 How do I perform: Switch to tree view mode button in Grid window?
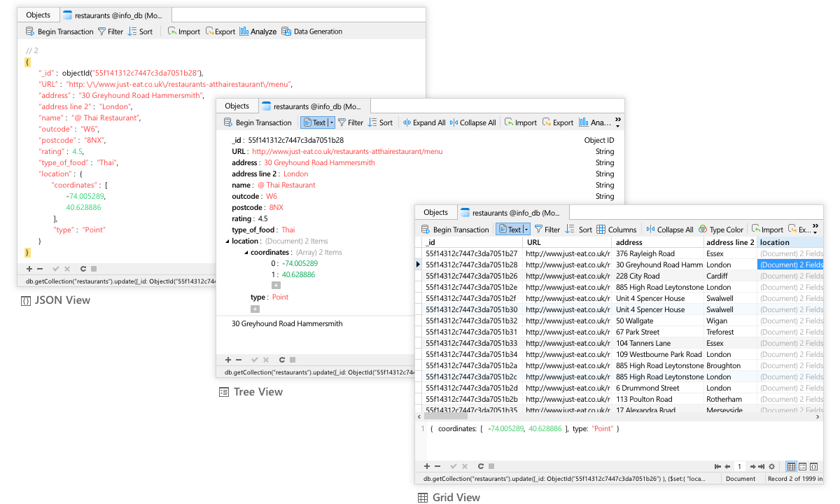[803, 466]
